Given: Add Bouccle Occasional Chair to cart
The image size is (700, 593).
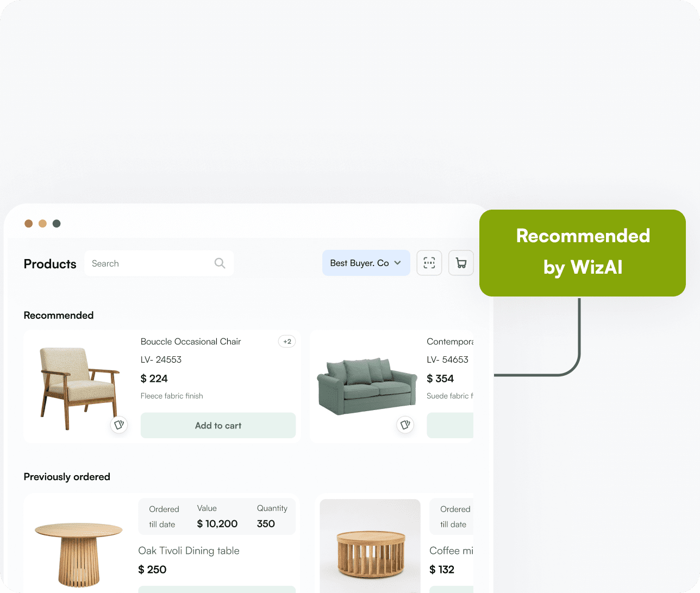Looking at the screenshot, I should pos(218,425).
